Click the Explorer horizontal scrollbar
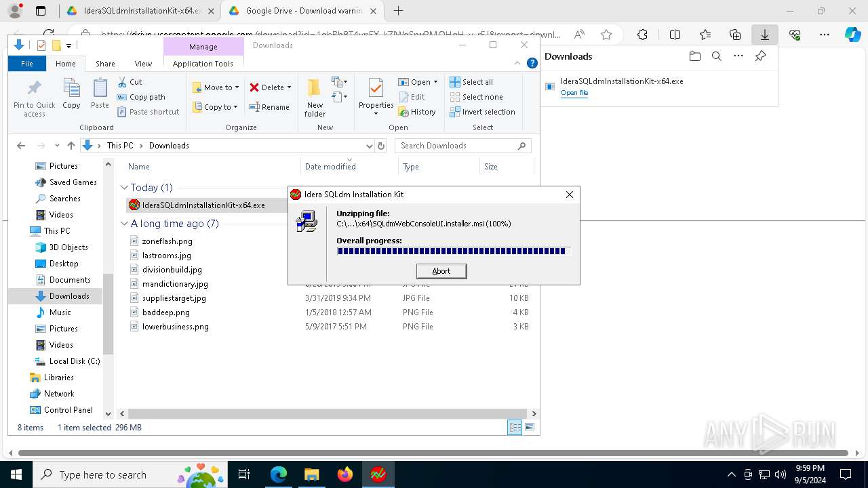The height and width of the screenshot is (488, 868). [328, 413]
